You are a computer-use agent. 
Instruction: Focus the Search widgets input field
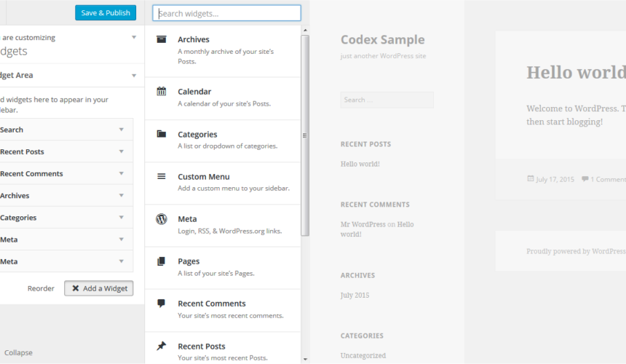click(x=226, y=13)
